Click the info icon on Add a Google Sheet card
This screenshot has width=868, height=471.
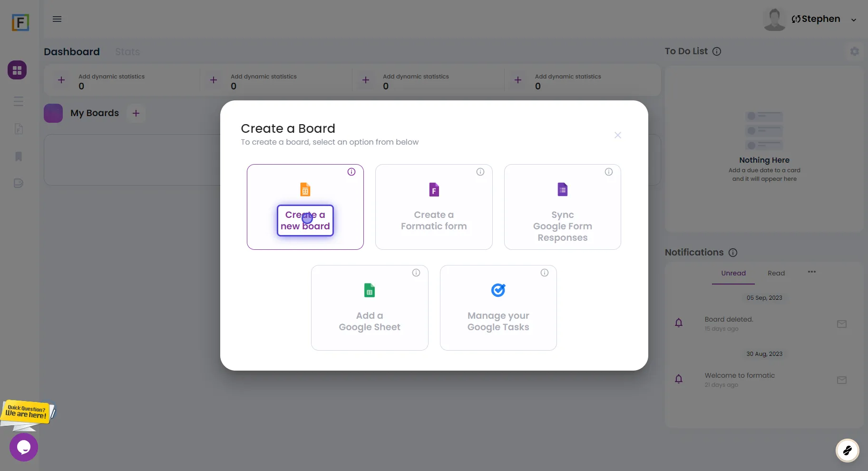[416, 273]
